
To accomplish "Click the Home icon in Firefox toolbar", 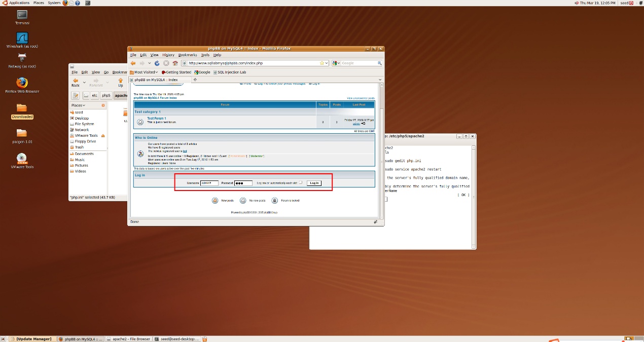I will [175, 63].
